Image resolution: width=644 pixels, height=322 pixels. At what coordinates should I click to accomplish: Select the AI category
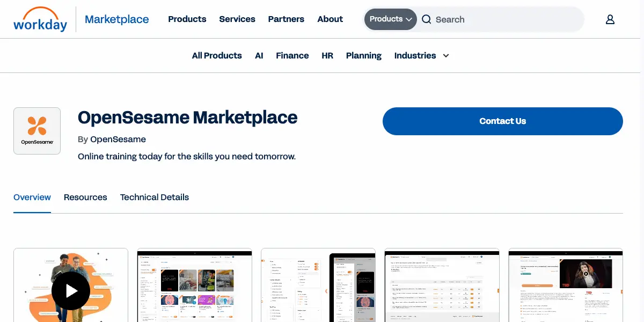tap(259, 55)
